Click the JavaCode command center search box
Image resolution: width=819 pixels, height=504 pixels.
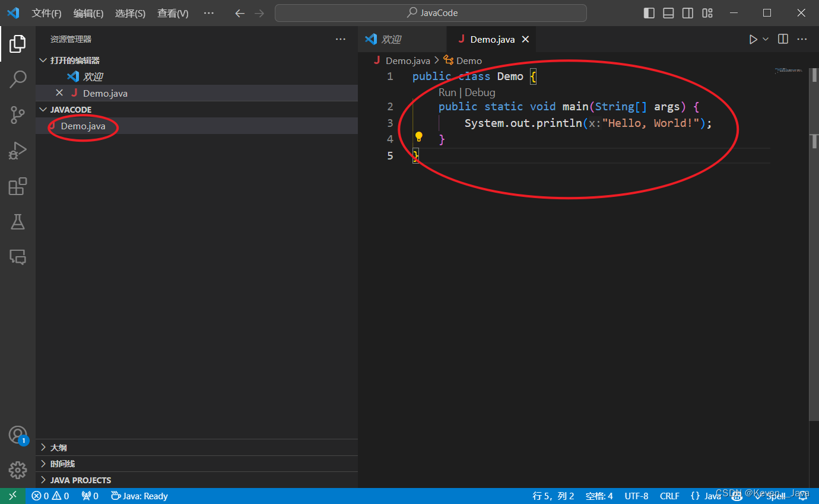point(431,13)
